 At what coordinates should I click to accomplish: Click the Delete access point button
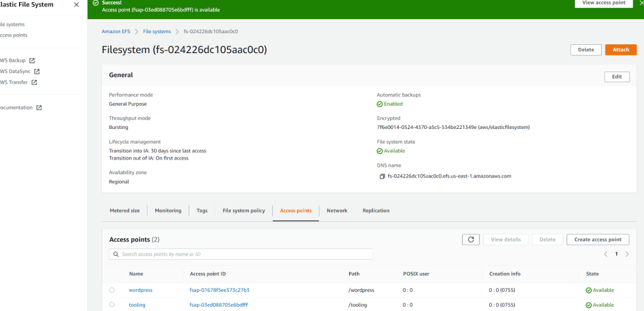(x=548, y=239)
